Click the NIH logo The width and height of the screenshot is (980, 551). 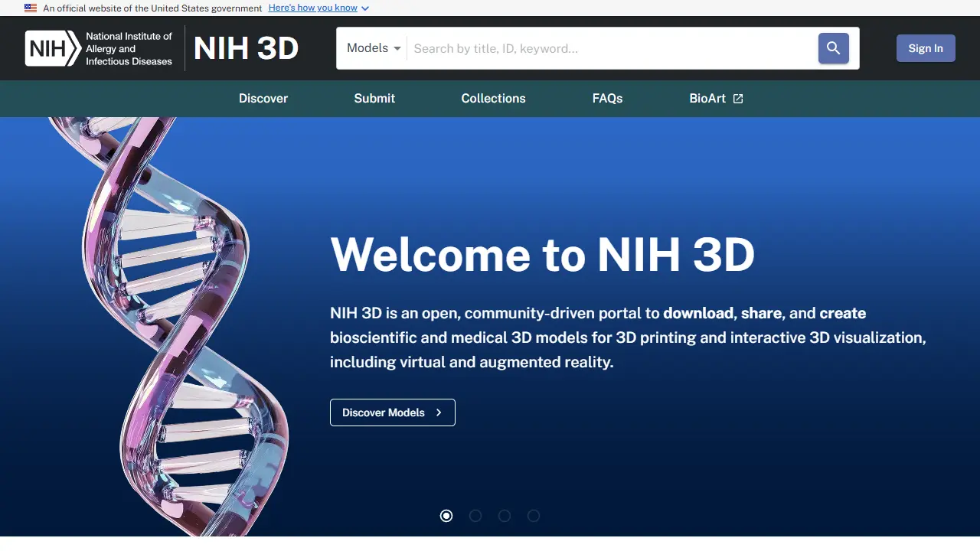tap(51, 47)
